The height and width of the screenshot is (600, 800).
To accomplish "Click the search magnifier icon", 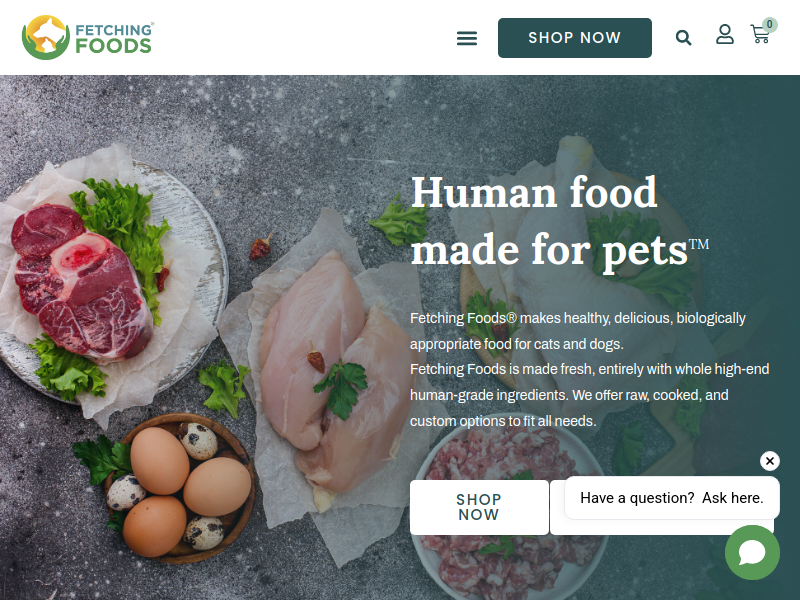I will [683, 38].
